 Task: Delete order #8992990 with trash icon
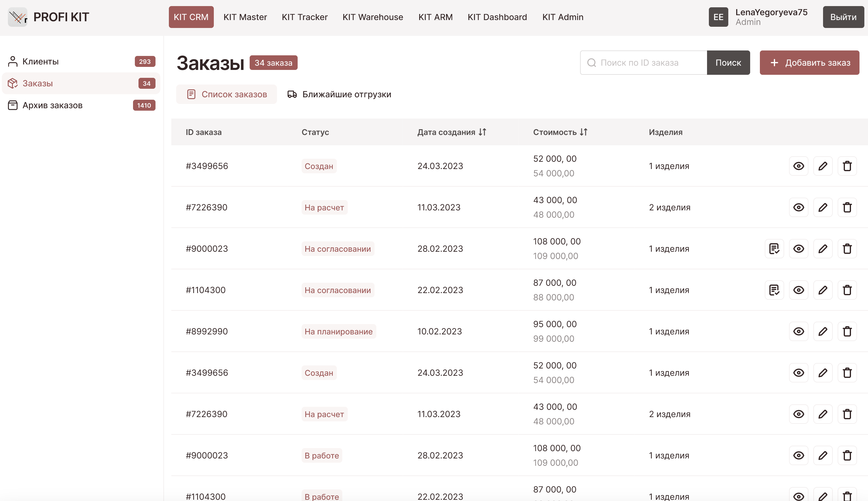847,331
